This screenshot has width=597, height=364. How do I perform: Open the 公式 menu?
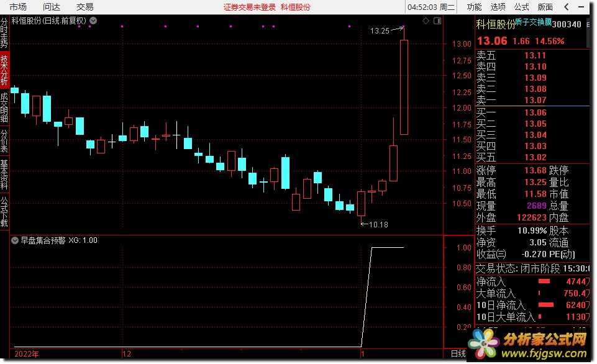click(x=522, y=7)
